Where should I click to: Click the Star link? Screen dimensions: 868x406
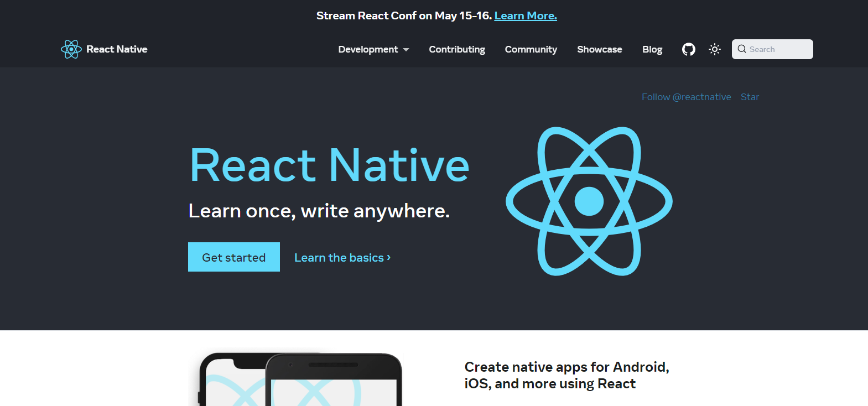click(x=750, y=97)
